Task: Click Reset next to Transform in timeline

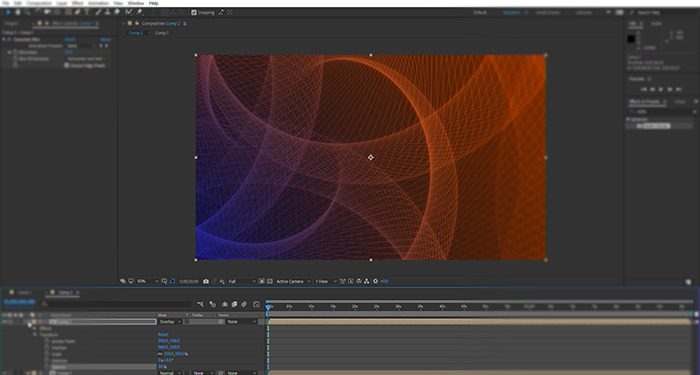Action: [x=163, y=334]
